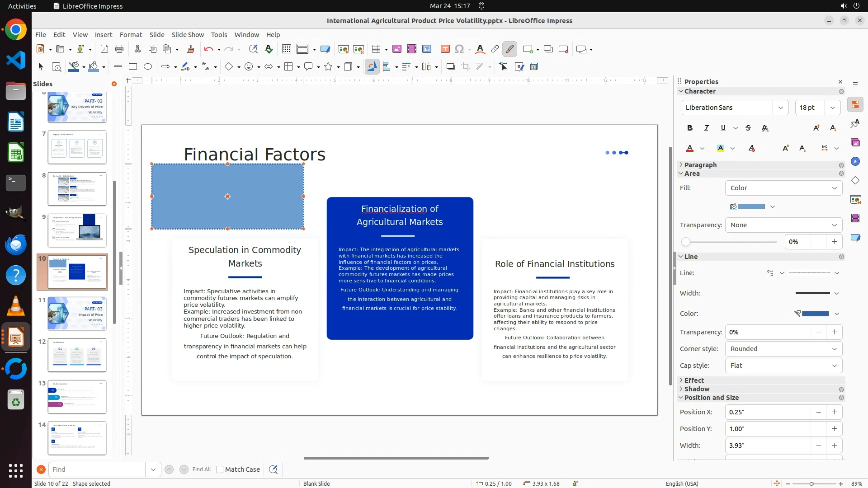Expand the Paragraph section

(700, 165)
